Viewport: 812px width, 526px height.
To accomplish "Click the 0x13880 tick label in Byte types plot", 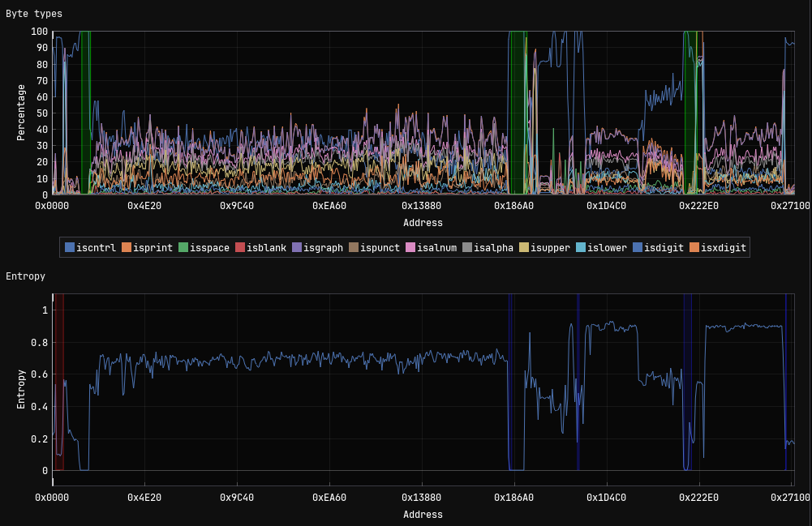I will click(422, 206).
